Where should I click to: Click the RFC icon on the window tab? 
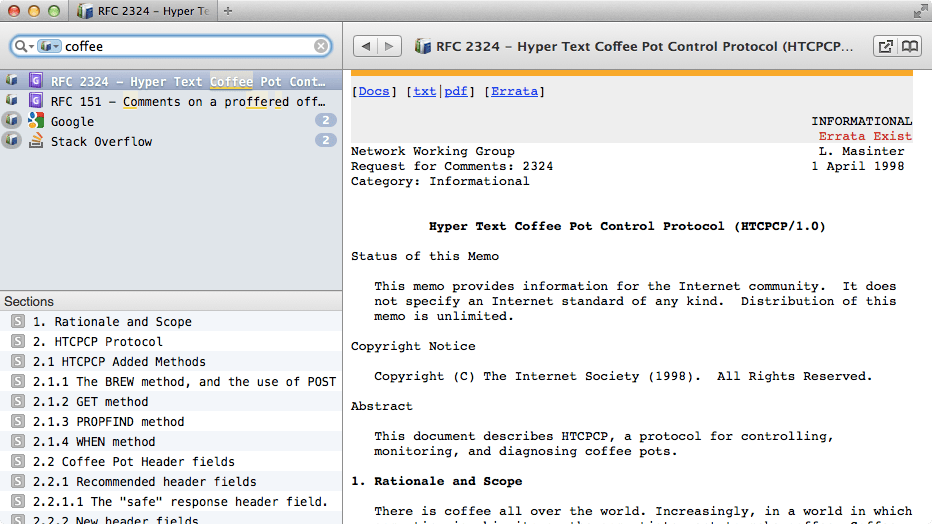pyautogui.click(x=85, y=11)
